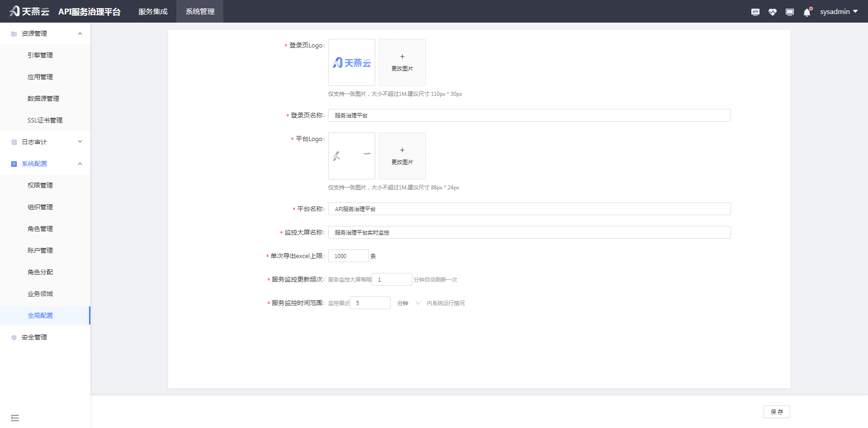
Task: Click the shield icon beside 安全管理
Action: 14,337
